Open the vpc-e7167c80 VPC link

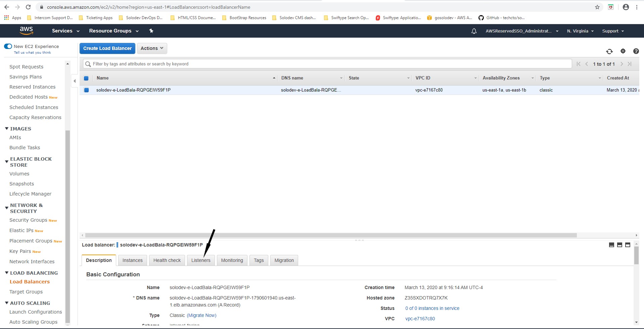(x=420, y=319)
